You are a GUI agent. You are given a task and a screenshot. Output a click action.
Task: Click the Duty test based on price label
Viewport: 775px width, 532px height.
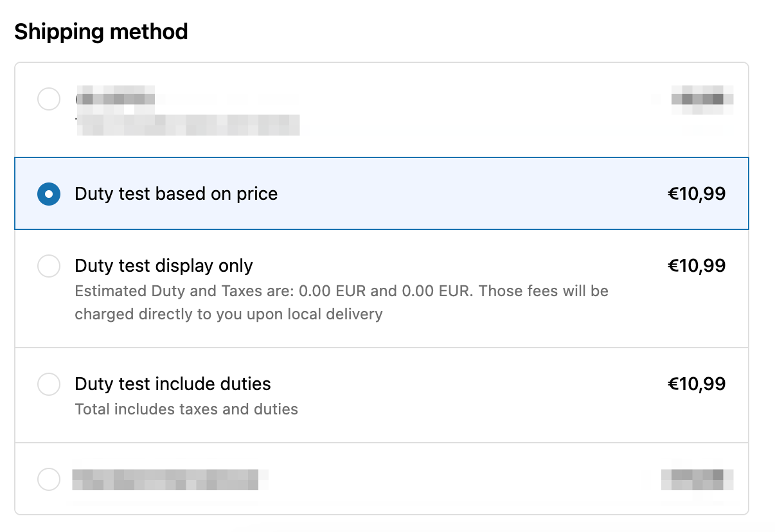coord(176,193)
